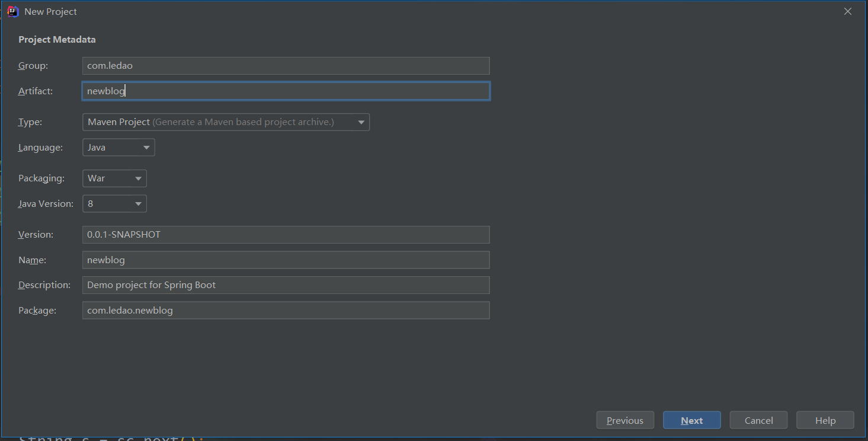The image size is (868, 441).
Task: Select the Artifact input showing newblog
Action: 286,91
